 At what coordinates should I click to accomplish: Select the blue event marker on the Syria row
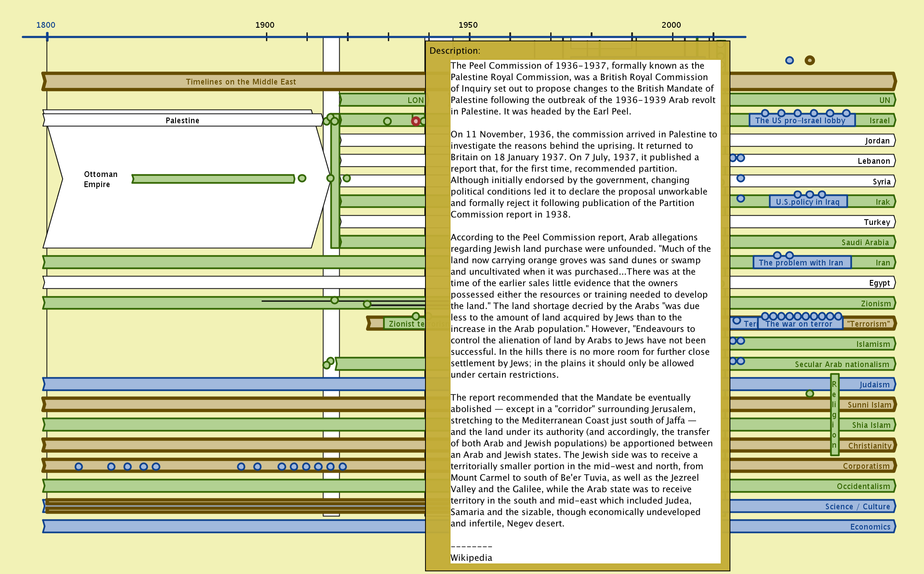click(741, 178)
